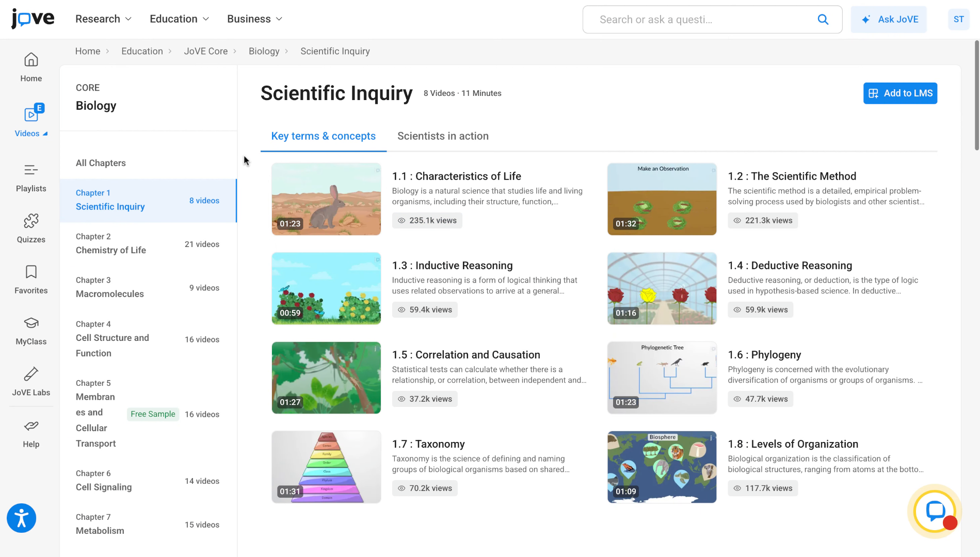This screenshot has height=557, width=980.
Task: Open the accessibility options button
Action: click(x=22, y=518)
